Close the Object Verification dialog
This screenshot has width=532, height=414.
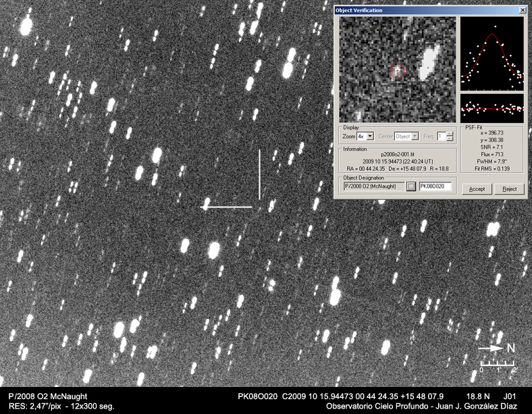click(522, 11)
